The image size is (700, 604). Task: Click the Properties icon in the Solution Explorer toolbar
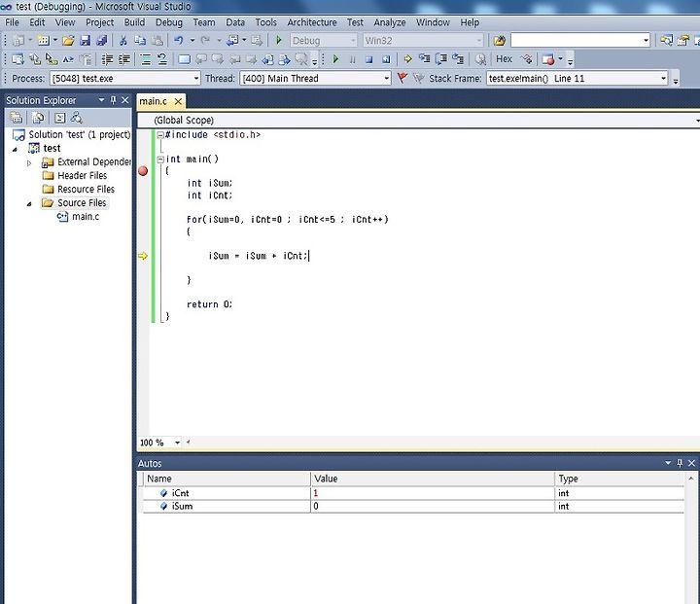point(17,118)
